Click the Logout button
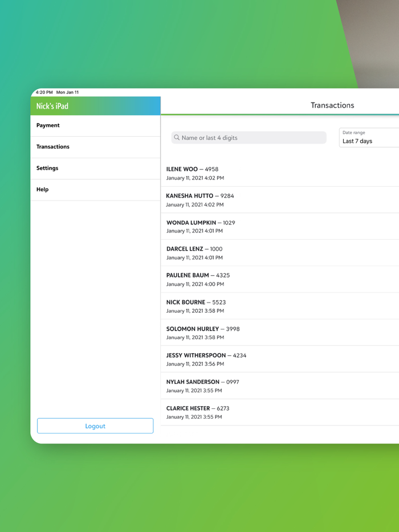This screenshot has width=399, height=532. pyautogui.click(x=95, y=426)
